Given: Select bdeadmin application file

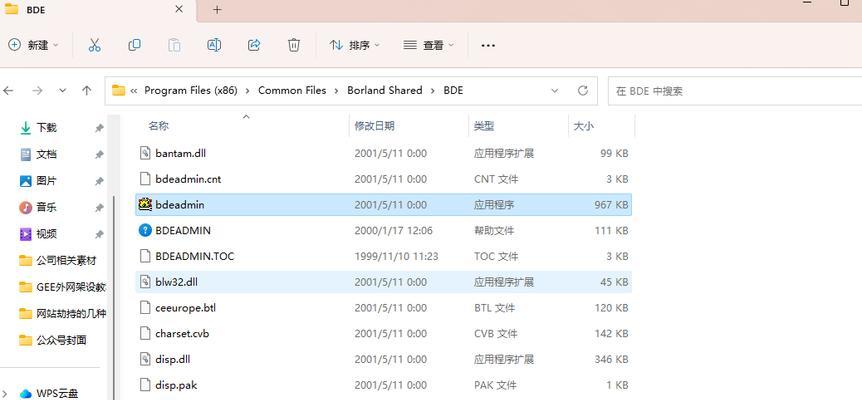Looking at the screenshot, I should pos(383,205).
